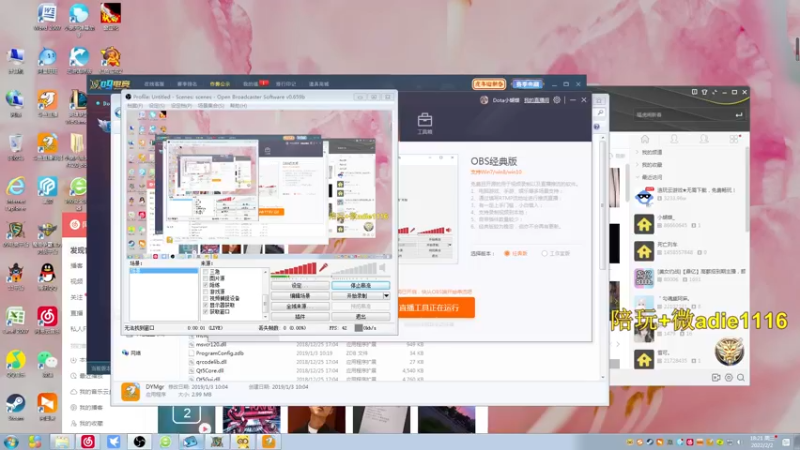800x450 pixels.
Task: Open dropdown arrow next to 开始录制
Action: click(386, 296)
